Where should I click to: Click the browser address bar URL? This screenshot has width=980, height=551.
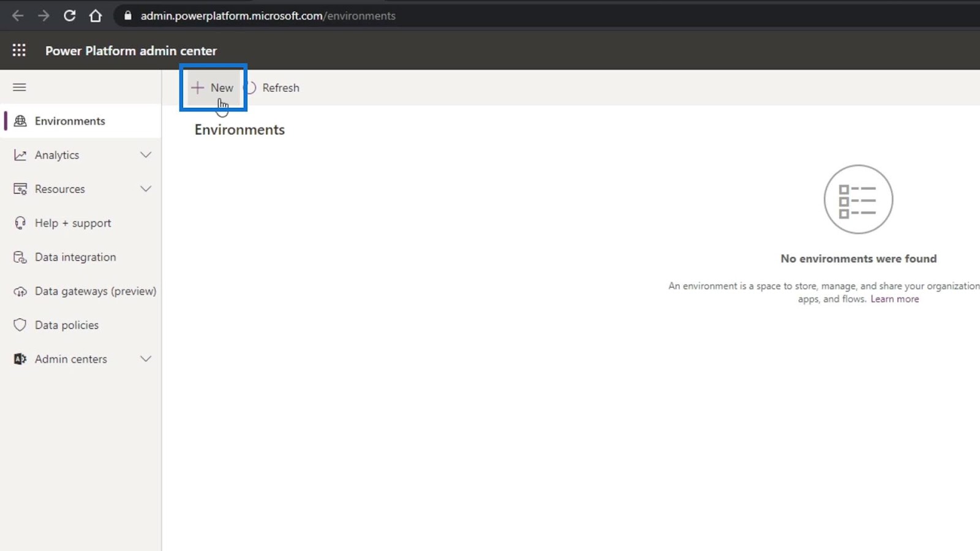[268, 16]
